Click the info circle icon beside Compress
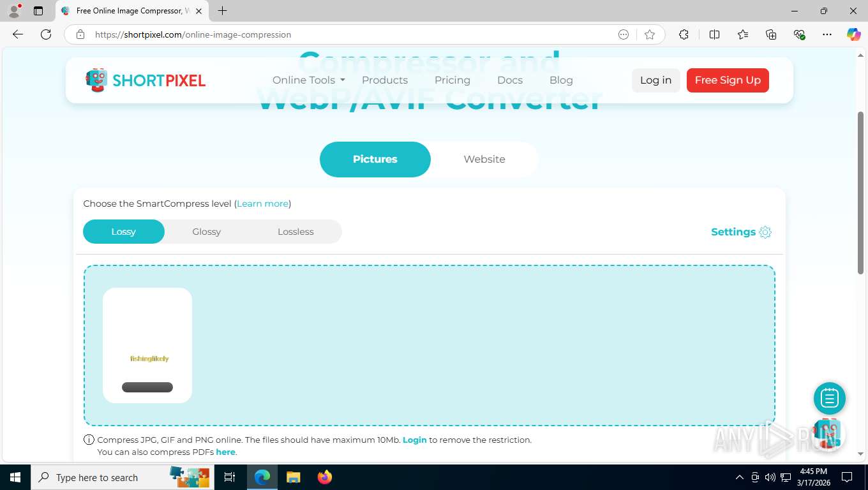The height and width of the screenshot is (490, 868). (89, 440)
